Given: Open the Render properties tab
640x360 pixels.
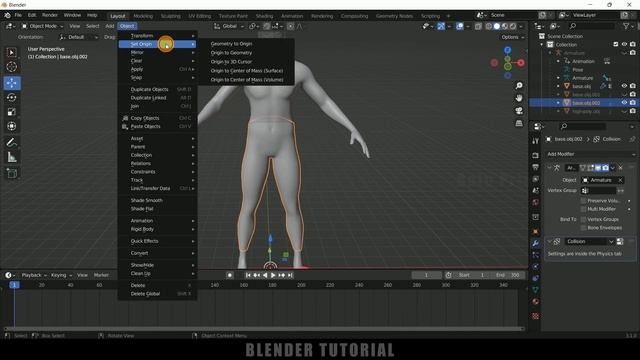Looking at the screenshot, I should point(536,156).
